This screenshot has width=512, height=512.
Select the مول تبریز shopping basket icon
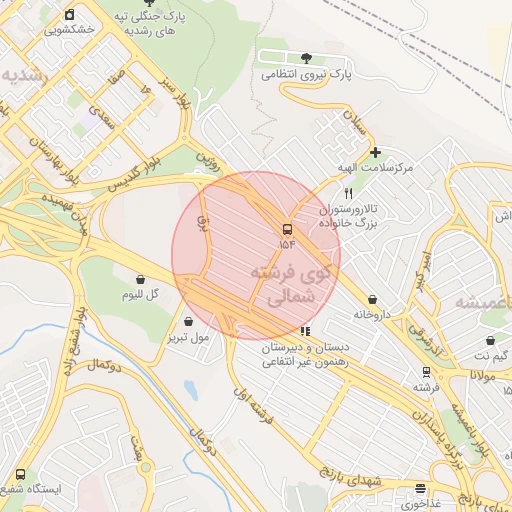click(188, 322)
